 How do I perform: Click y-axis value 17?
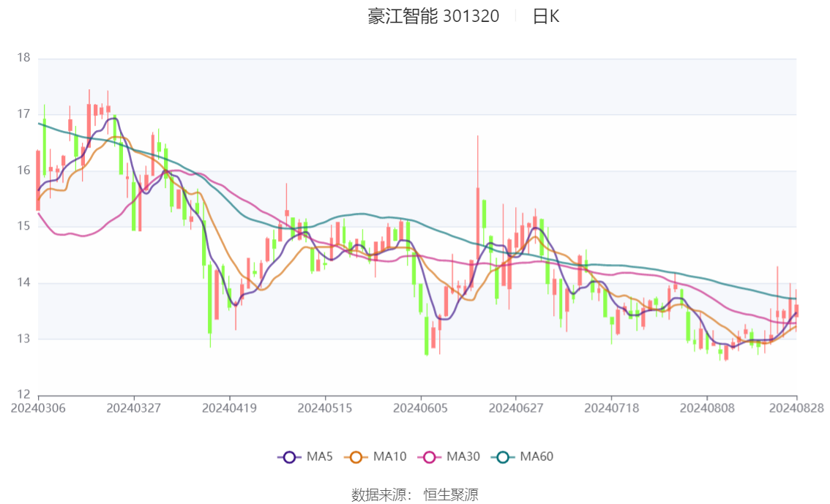(x=23, y=113)
